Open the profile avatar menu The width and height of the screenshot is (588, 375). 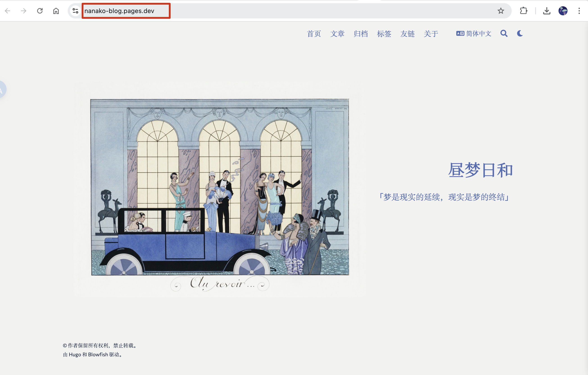pyautogui.click(x=563, y=11)
